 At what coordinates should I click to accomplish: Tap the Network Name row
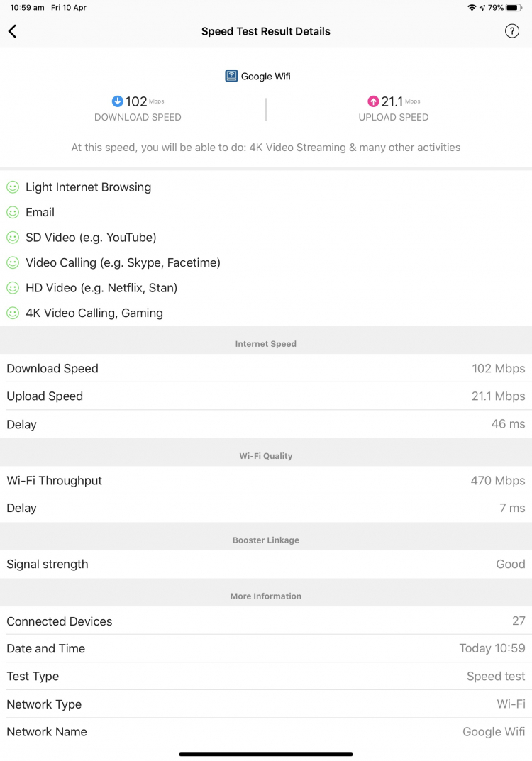(x=266, y=731)
